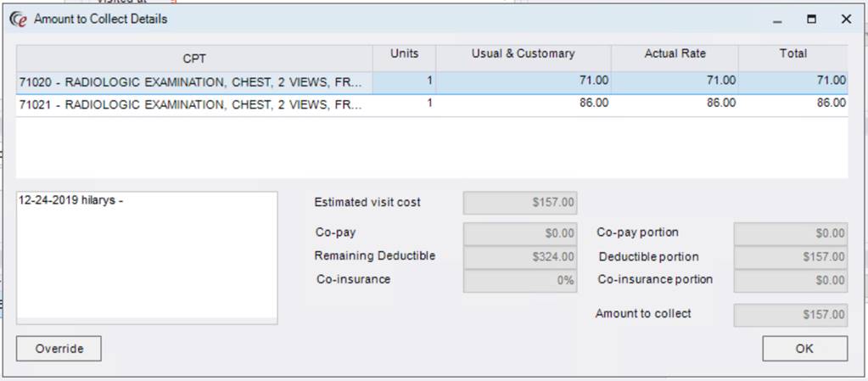The width and height of the screenshot is (868, 381).
Task: Click the Co-pay portion field
Action: pyautogui.click(x=790, y=233)
